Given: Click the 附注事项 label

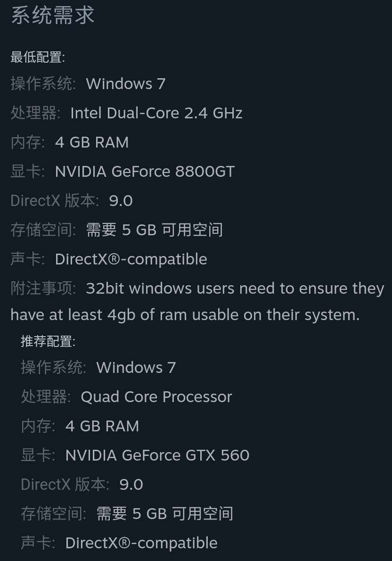Looking at the screenshot, I should tap(43, 289).
